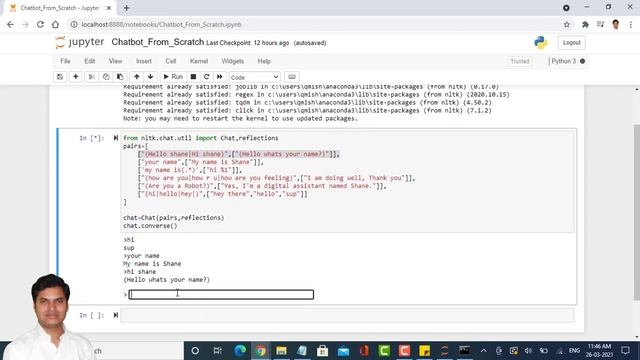Click the Logout button

click(x=571, y=42)
